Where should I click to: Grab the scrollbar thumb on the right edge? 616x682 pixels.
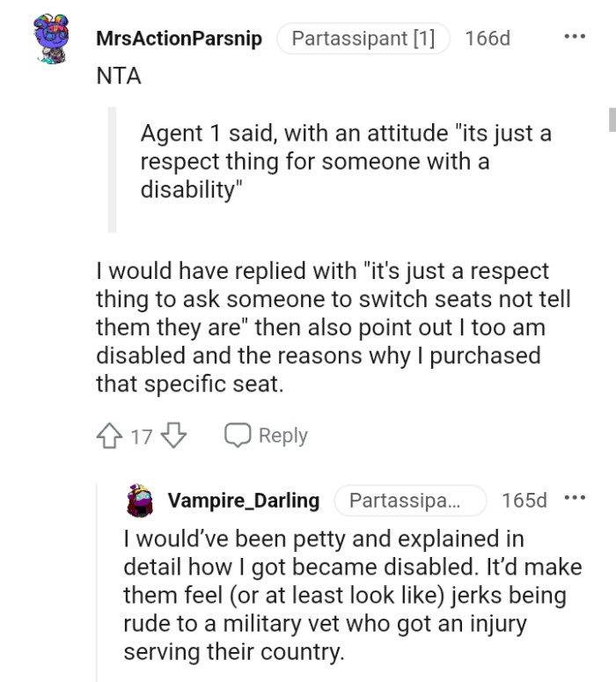pos(612,119)
